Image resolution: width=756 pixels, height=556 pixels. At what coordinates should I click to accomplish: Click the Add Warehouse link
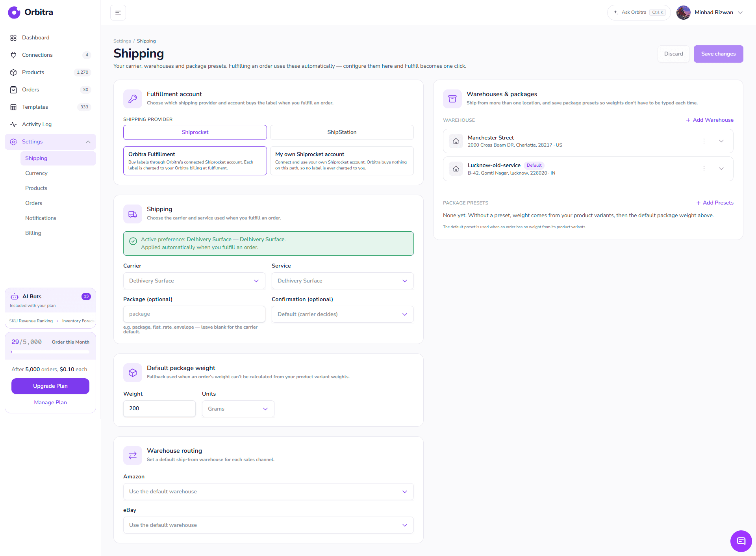pos(710,120)
